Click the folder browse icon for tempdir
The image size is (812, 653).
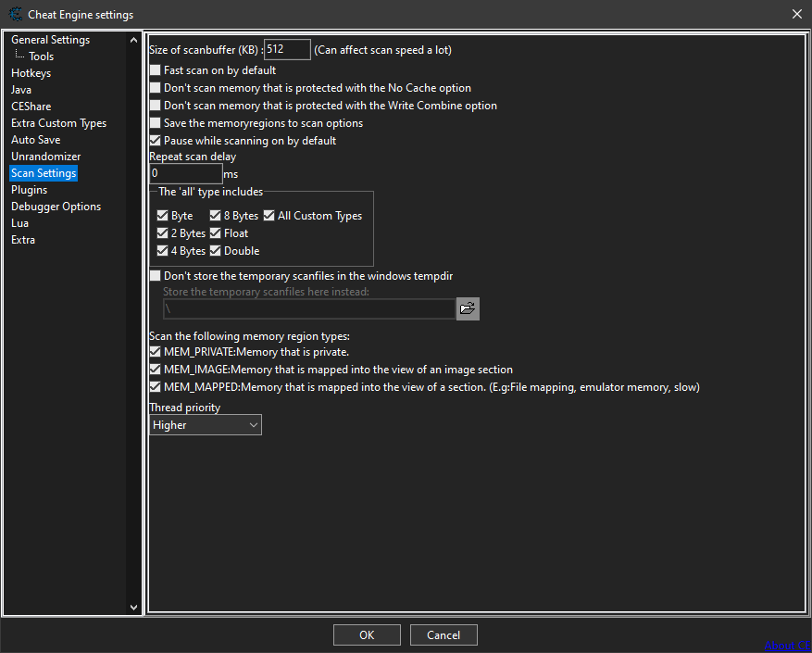tap(468, 308)
